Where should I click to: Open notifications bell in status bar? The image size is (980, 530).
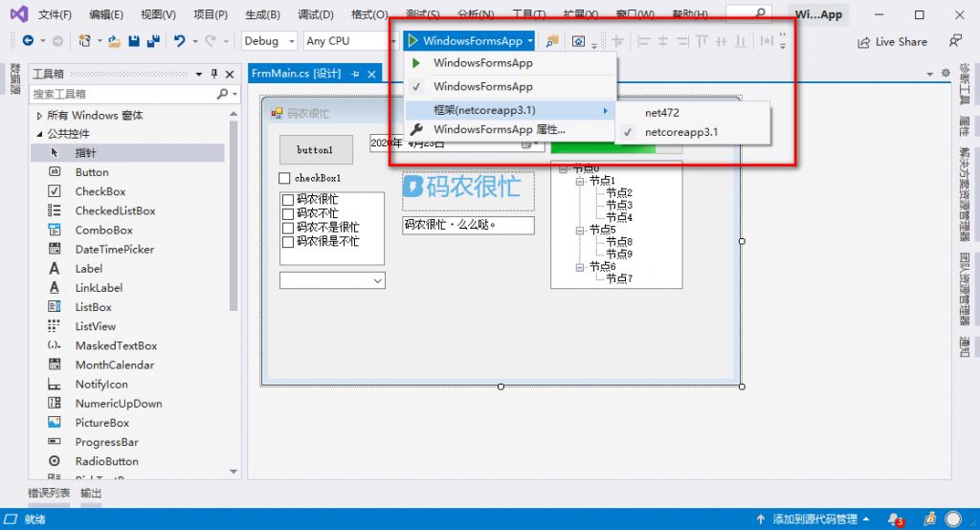pos(896,519)
